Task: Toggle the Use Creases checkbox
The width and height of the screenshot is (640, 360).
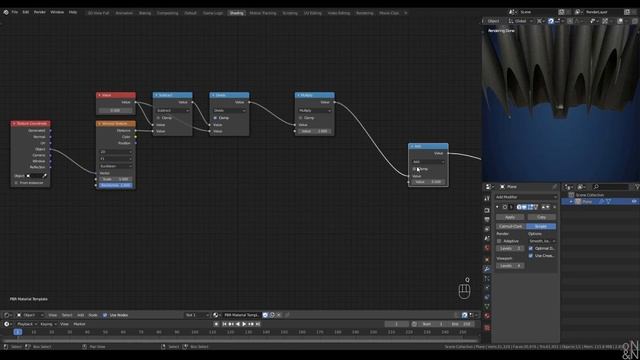Action: click(531, 256)
